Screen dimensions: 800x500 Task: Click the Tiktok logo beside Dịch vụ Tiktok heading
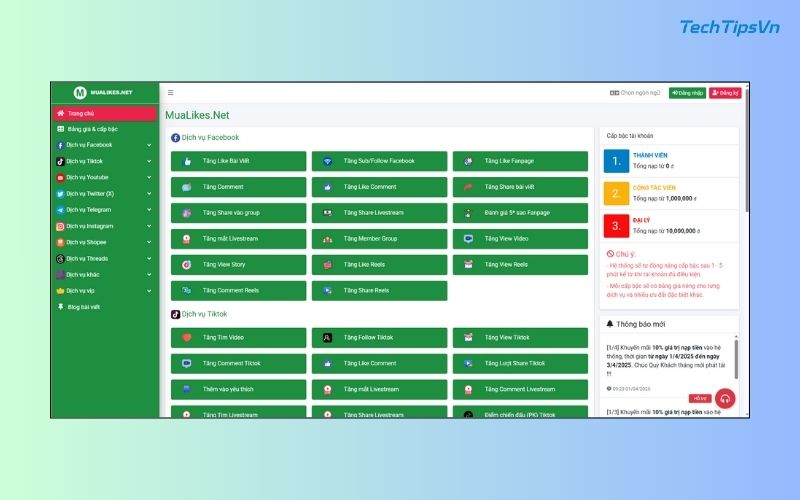coord(176,314)
